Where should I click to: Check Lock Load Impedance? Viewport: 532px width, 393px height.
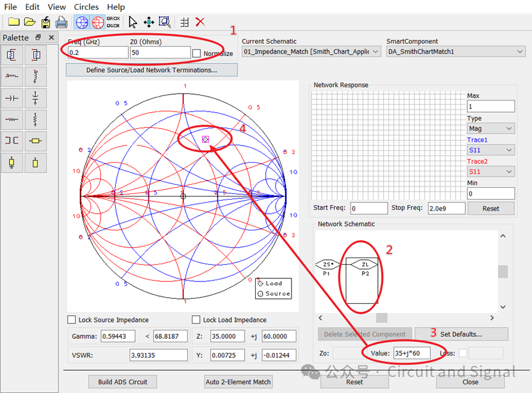point(196,320)
